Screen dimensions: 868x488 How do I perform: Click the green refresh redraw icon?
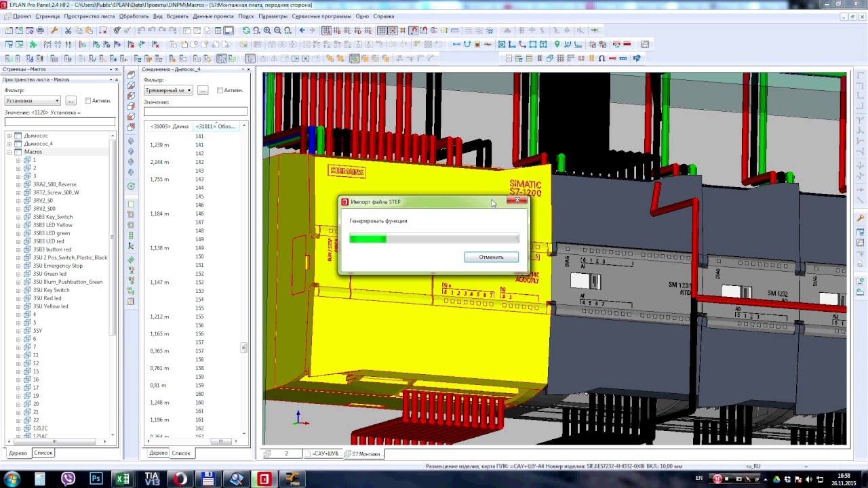(x=245, y=30)
